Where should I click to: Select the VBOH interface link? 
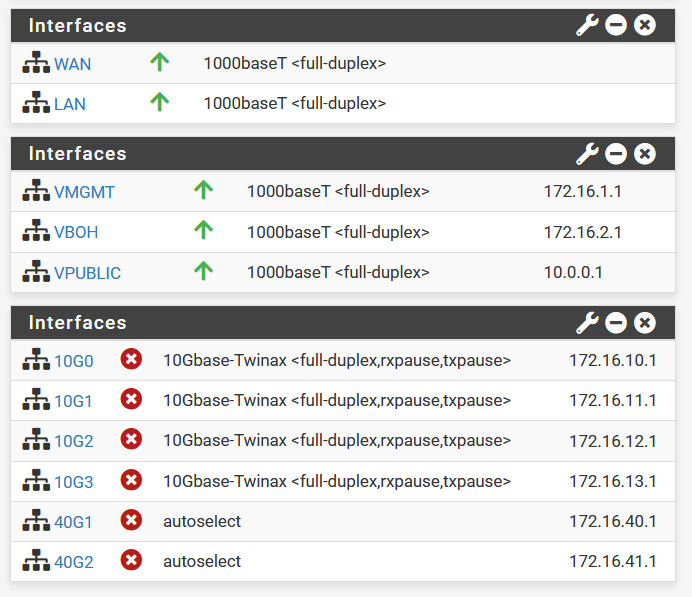click(x=76, y=232)
